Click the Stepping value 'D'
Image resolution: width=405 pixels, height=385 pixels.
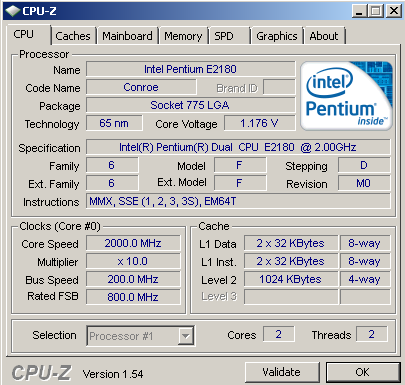tap(364, 165)
